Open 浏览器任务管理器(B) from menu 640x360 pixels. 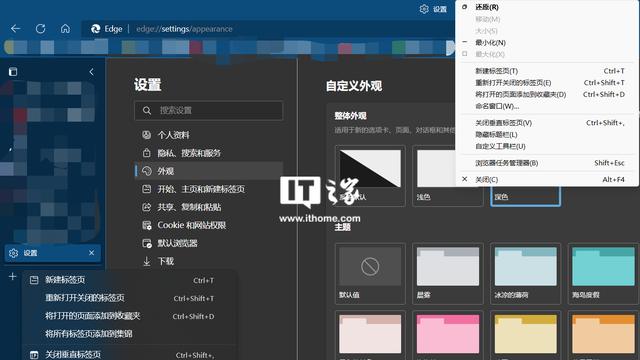pos(546,163)
